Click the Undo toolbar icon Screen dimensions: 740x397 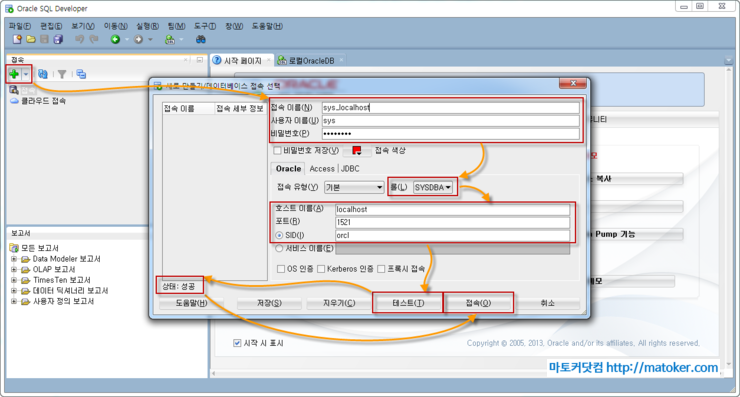coord(79,40)
